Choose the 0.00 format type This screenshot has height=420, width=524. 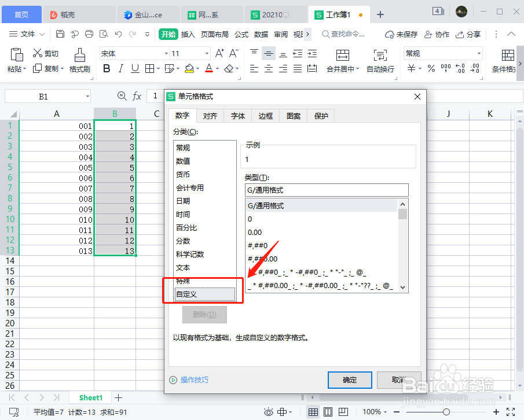click(322, 233)
